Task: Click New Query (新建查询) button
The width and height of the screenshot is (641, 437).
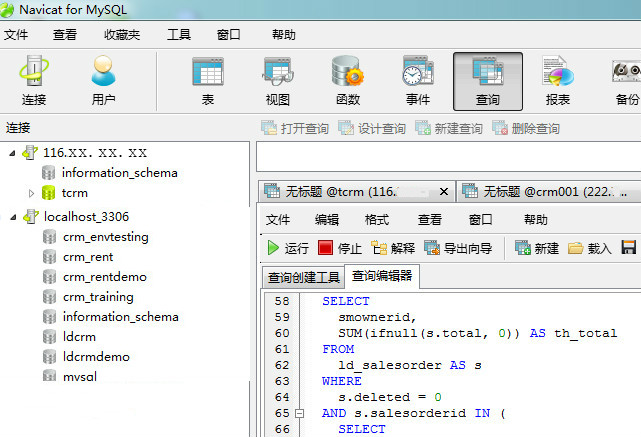Action: click(x=449, y=128)
